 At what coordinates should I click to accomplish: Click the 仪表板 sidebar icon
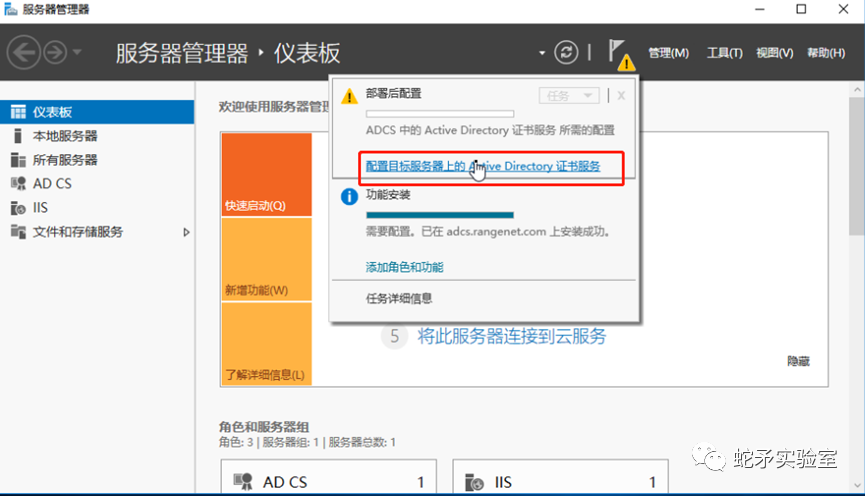coord(18,112)
